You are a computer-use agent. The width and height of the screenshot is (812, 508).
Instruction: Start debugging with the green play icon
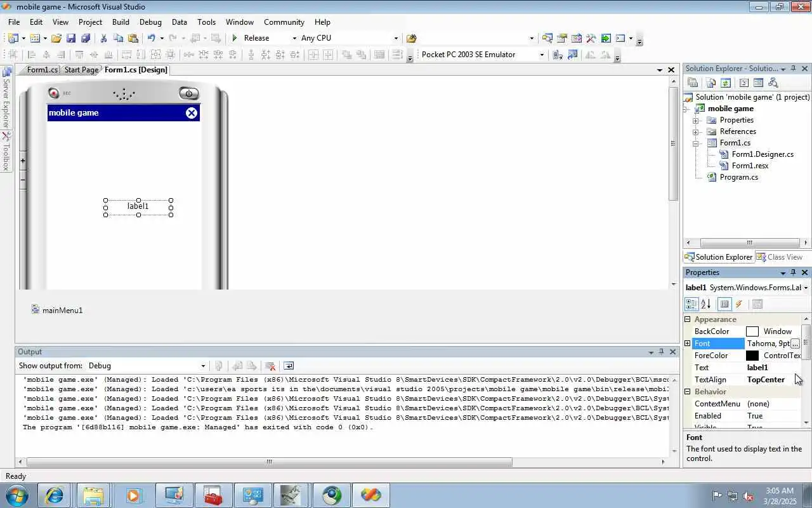point(235,38)
